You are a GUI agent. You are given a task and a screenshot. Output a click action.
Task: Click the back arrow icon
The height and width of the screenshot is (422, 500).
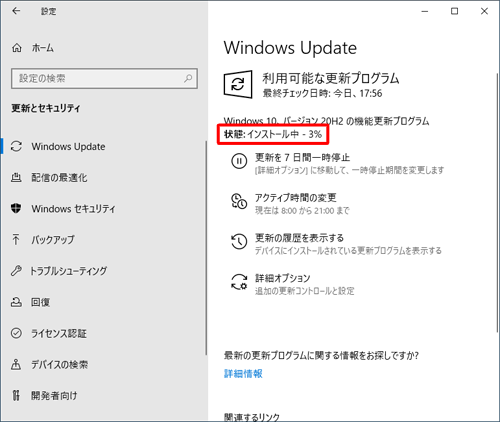[x=16, y=11]
